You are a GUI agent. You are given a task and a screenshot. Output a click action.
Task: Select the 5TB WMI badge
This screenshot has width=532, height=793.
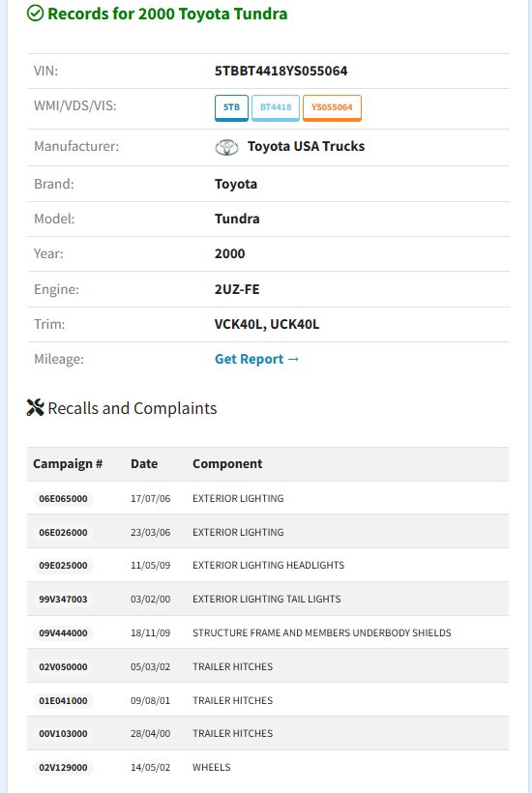tap(231, 107)
